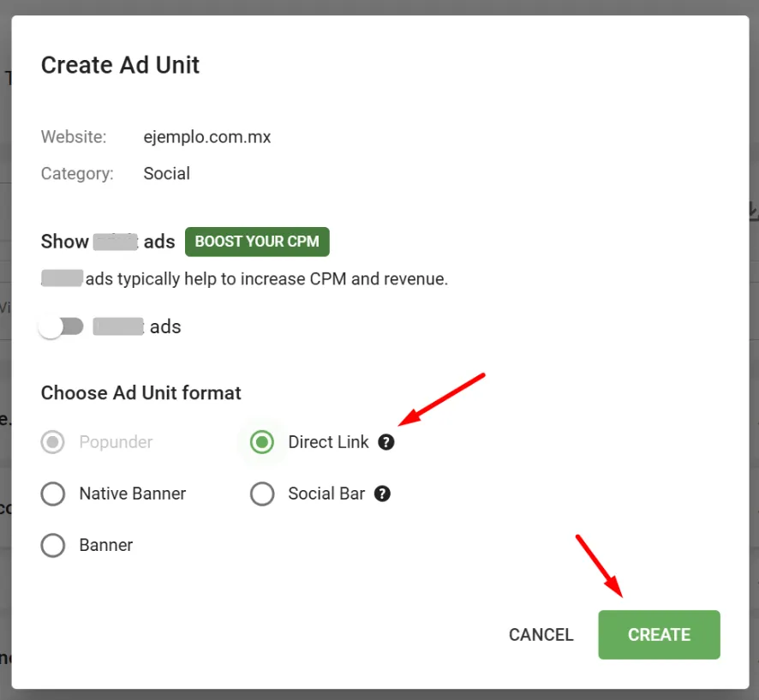
Task: Click the Choose Ad Unit format heading
Action: 141,393
